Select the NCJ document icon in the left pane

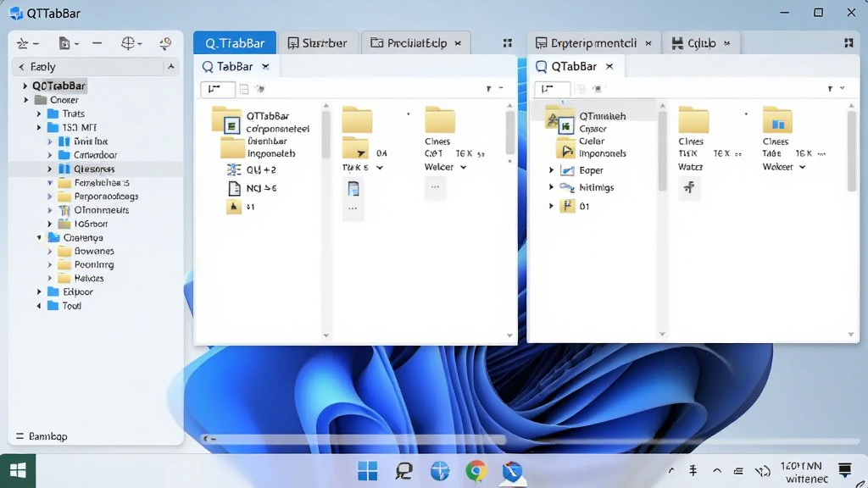click(x=234, y=188)
